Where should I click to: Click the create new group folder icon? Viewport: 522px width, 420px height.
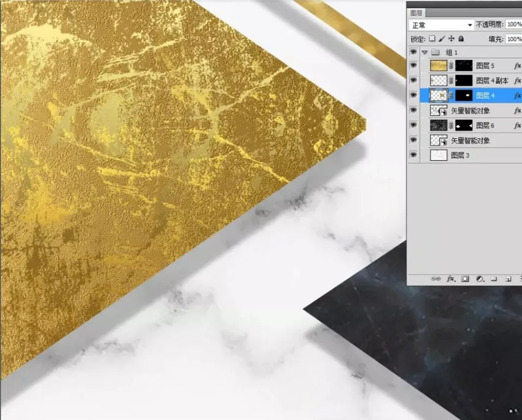(x=494, y=279)
